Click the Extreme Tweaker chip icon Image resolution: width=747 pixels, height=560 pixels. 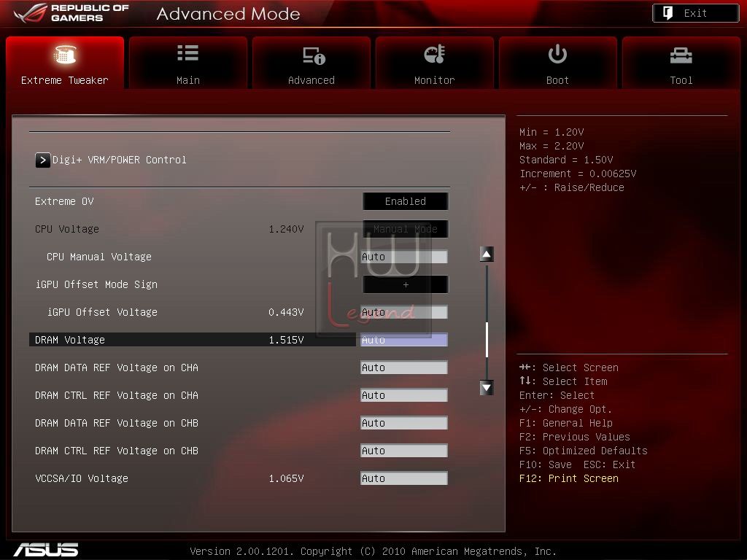65,54
